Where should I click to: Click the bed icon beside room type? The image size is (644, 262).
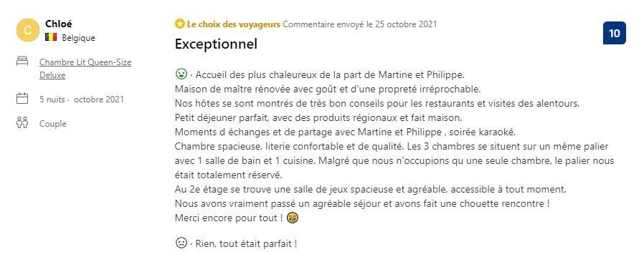point(22,62)
